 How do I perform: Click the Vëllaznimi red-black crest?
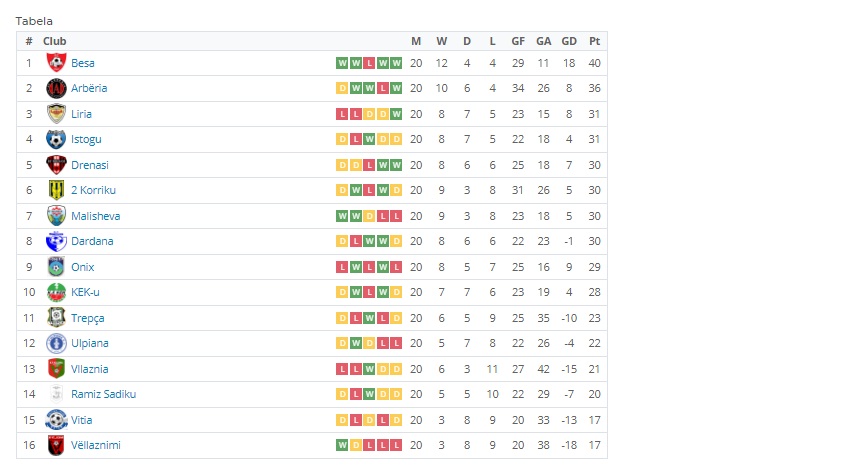56,445
